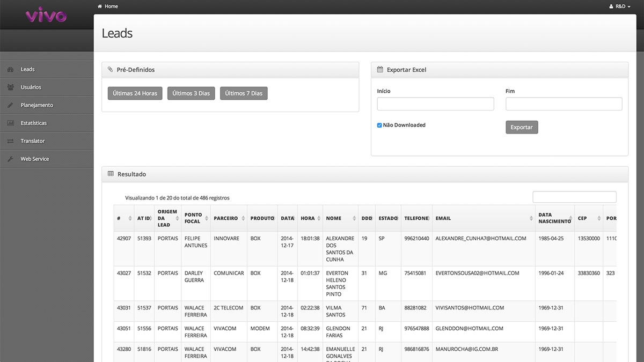Screen dimensions: 644x362
Task: Select email VIVISANTOS@HOTMAIL.COM
Action: [x=470, y=308]
